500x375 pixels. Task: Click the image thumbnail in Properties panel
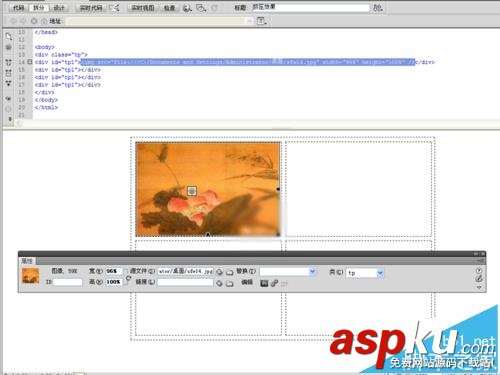[x=30, y=276]
